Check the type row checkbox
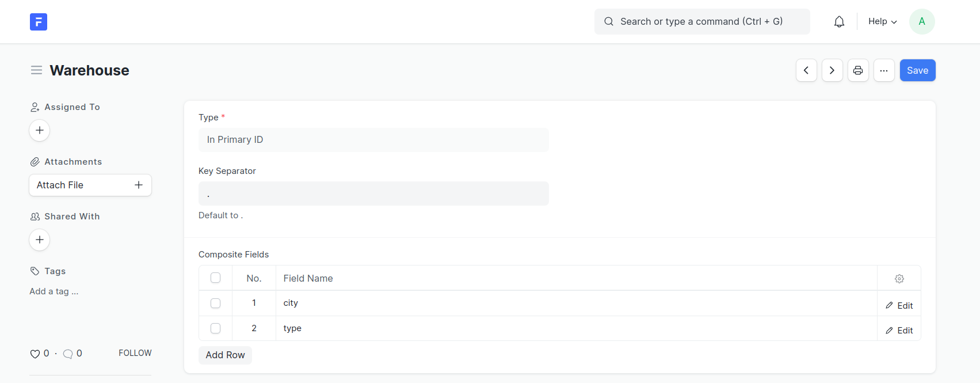Screen dimensions: 980x383 (x=215, y=328)
